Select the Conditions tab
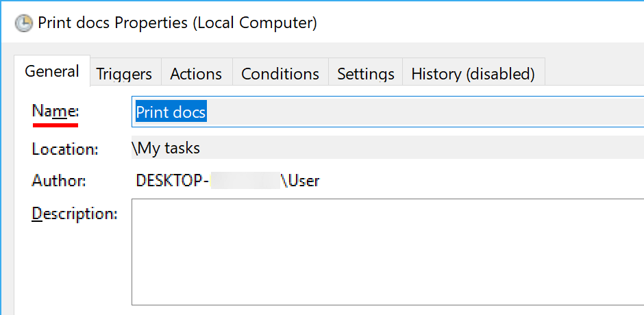This screenshot has height=315, width=644. (280, 74)
